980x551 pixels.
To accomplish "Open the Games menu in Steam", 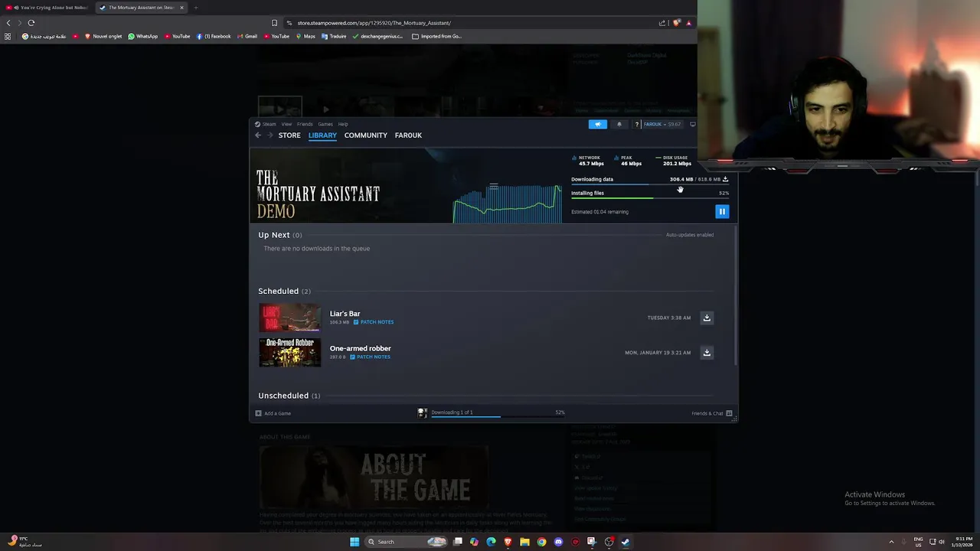I will point(325,124).
